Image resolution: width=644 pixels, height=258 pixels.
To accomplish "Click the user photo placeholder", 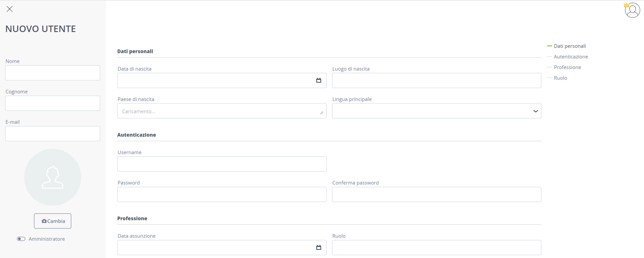I will coord(53,177).
